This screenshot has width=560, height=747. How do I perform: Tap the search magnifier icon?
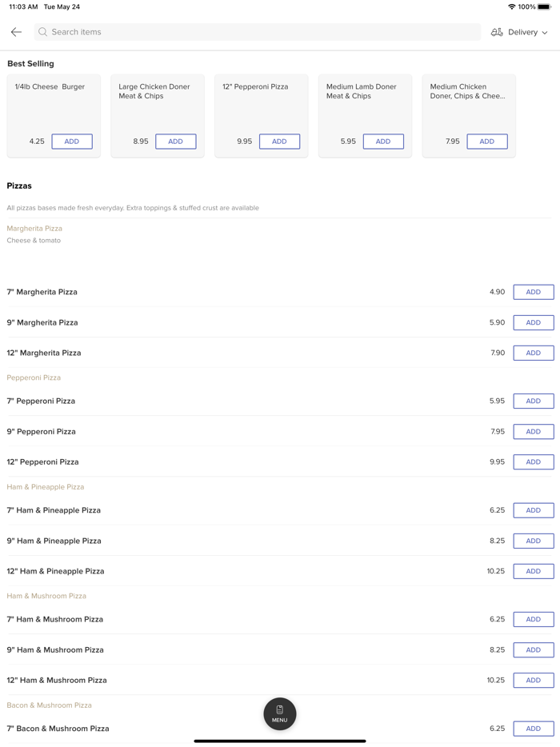coord(43,32)
